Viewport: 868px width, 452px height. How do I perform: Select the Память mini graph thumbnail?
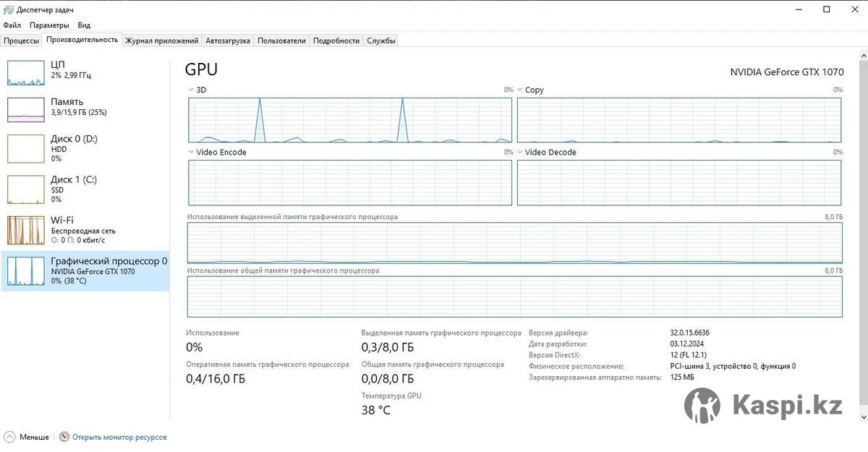pyautogui.click(x=26, y=109)
